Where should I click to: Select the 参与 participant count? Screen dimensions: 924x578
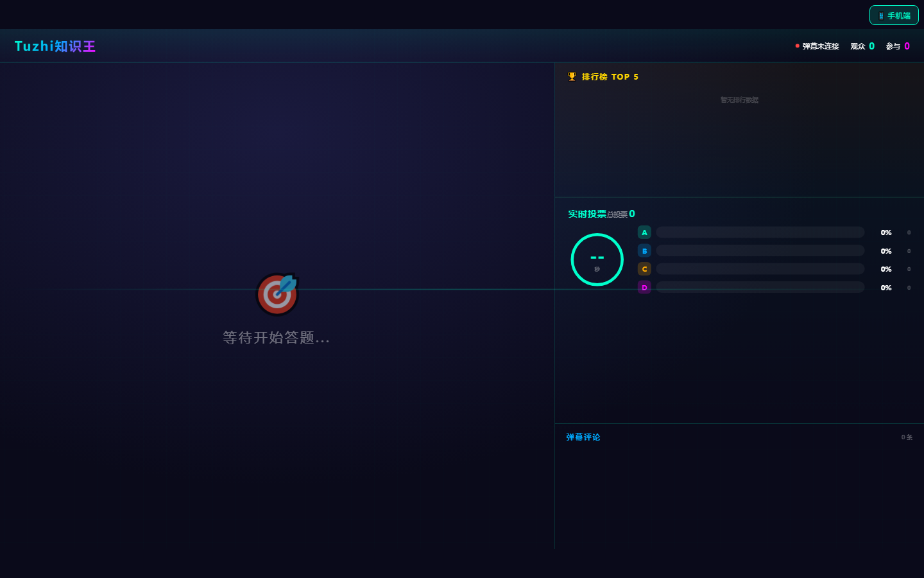tap(898, 46)
